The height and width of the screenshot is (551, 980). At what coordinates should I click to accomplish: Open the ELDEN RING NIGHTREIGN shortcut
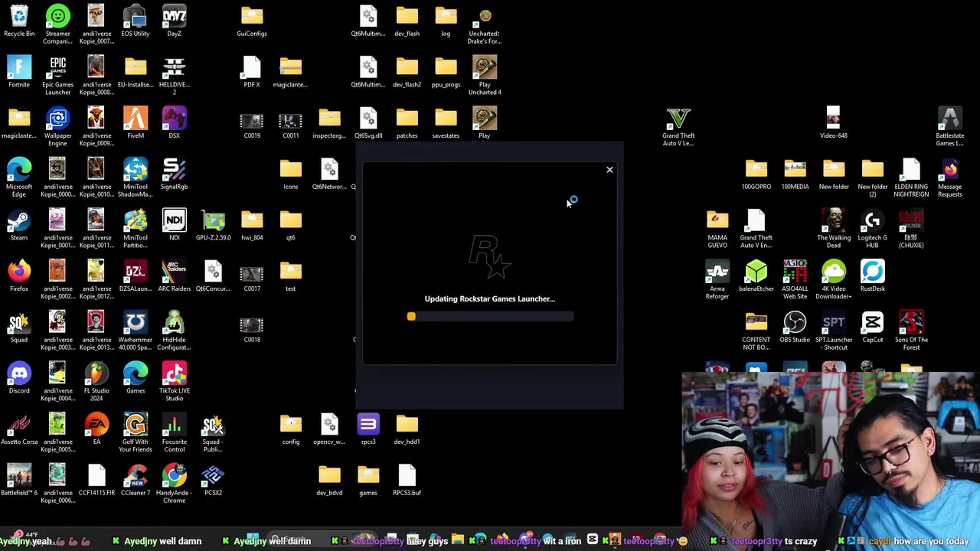tap(911, 178)
